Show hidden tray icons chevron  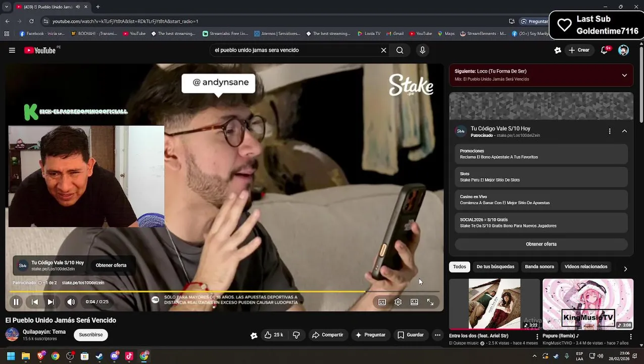(534, 356)
